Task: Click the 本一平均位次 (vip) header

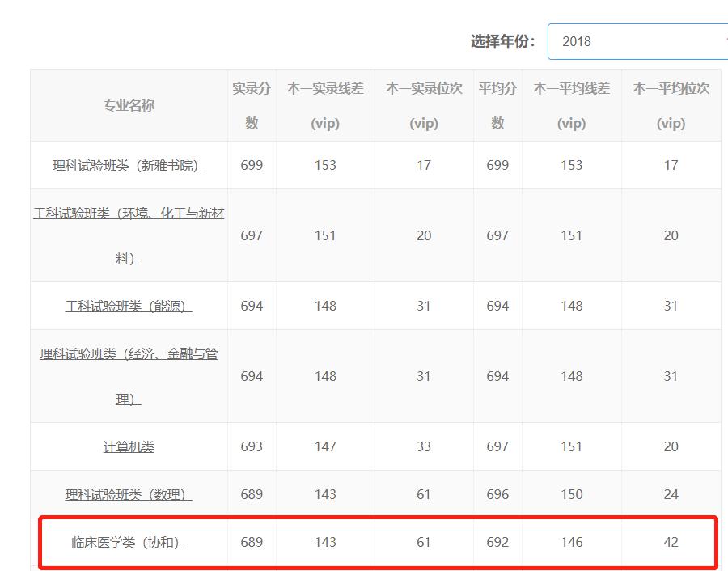Action: 671,105
